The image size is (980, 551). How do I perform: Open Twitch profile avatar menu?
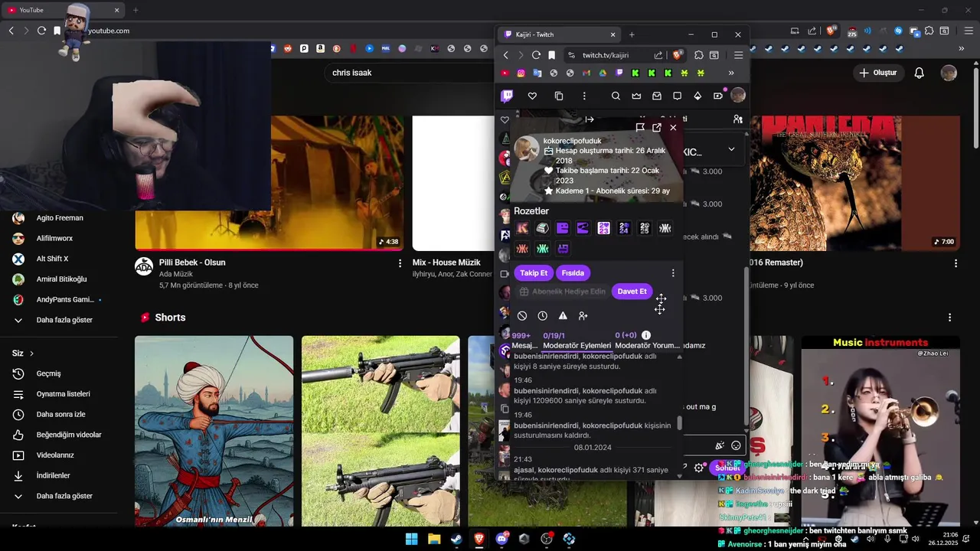(738, 95)
